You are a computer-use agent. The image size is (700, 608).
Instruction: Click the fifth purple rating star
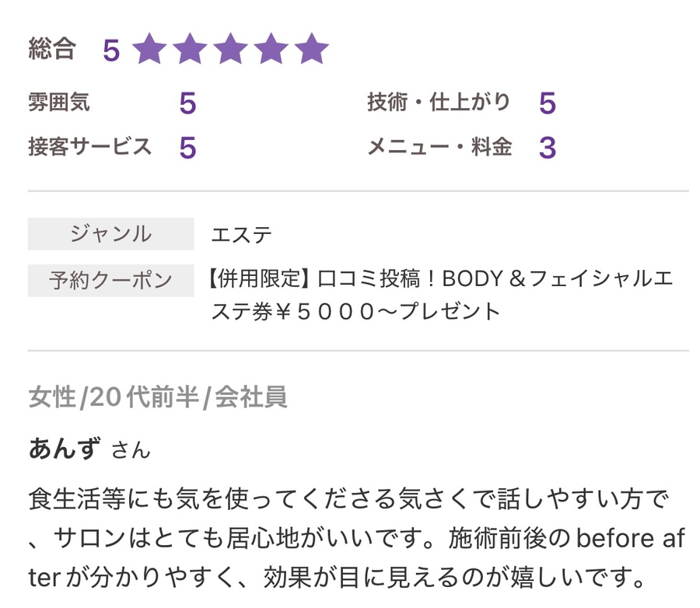coord(312,50)
